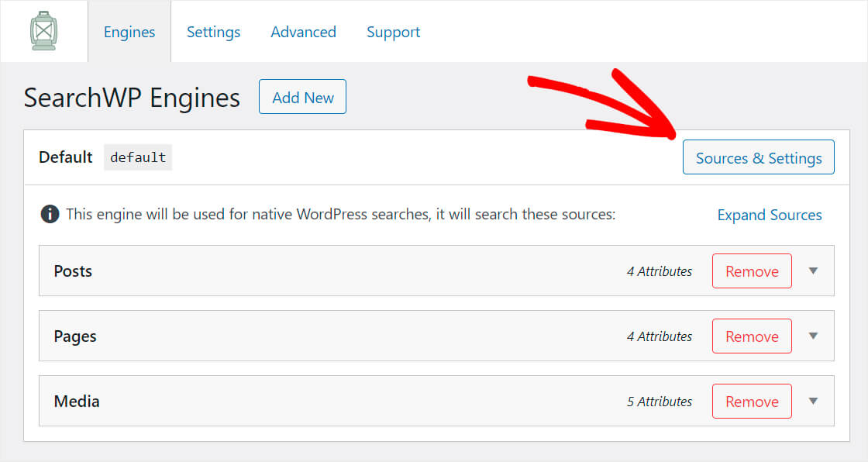Expand the Media source arrow

tap(813, 401)
